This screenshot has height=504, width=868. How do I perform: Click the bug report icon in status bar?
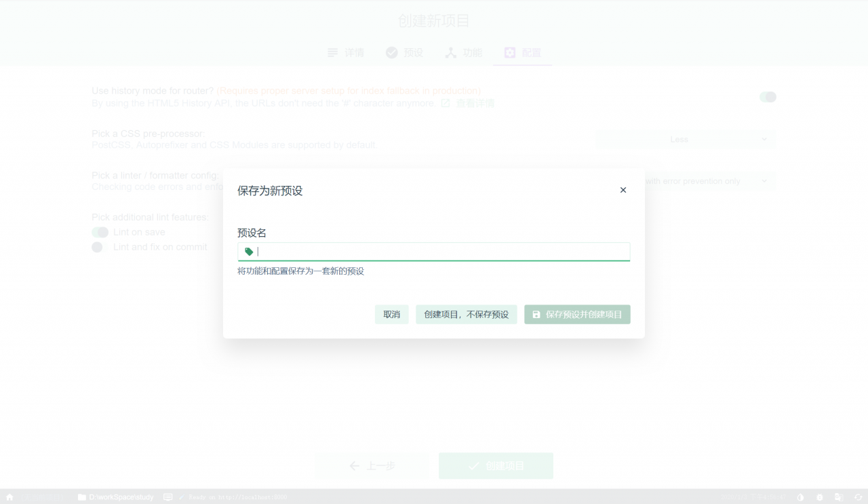coord(819,497)
